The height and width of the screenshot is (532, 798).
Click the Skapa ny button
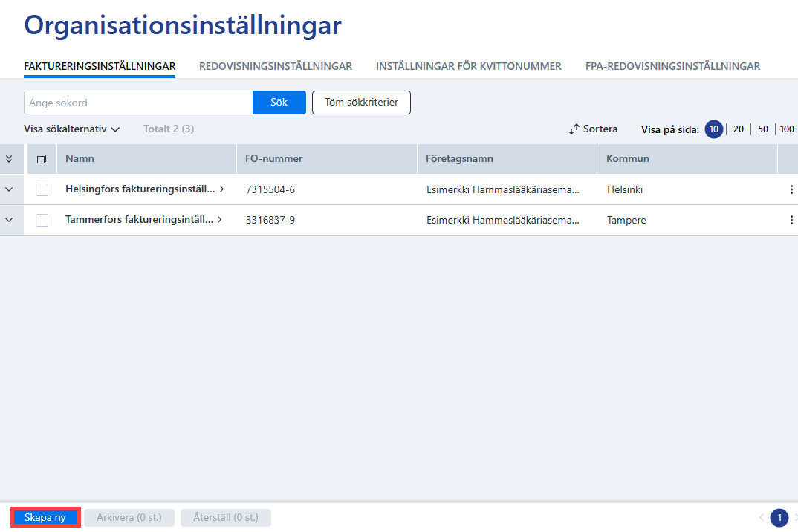click(45, 517)
